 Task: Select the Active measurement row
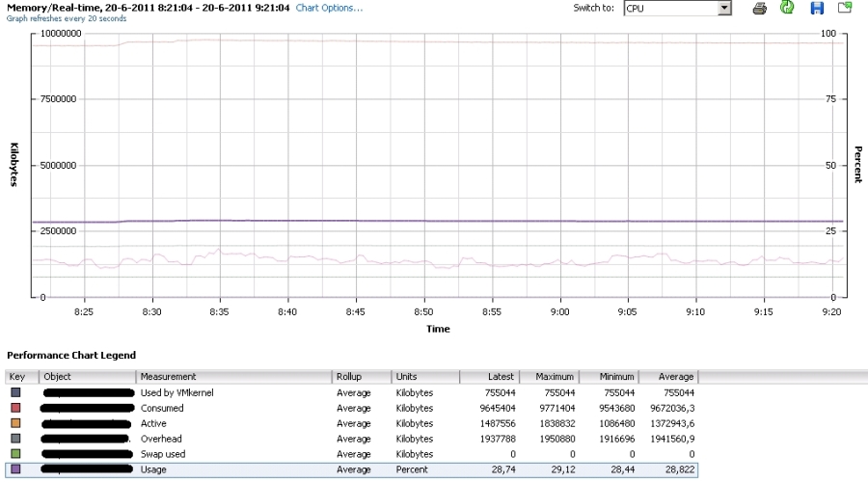click(351, 423)
